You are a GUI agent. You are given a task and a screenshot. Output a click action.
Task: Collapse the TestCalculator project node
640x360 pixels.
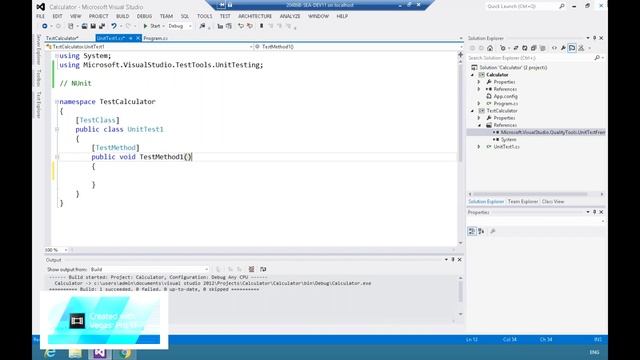click(x=473, y=111)
